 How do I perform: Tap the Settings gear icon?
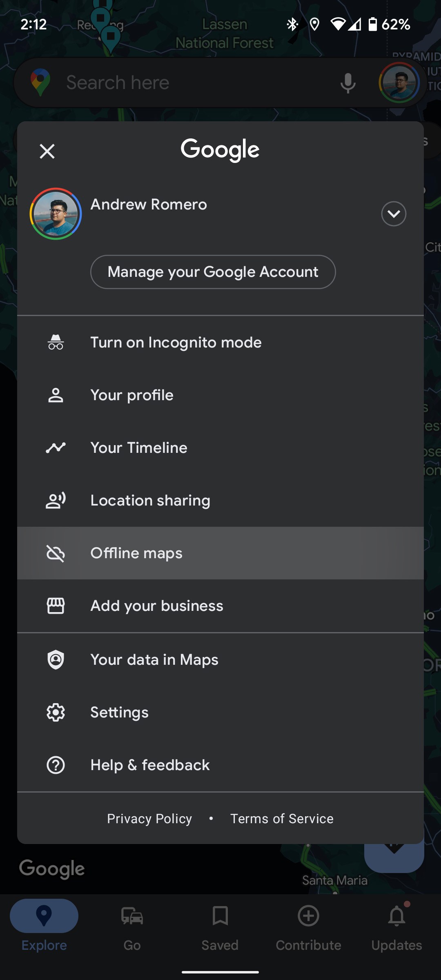tap(56, 713)
